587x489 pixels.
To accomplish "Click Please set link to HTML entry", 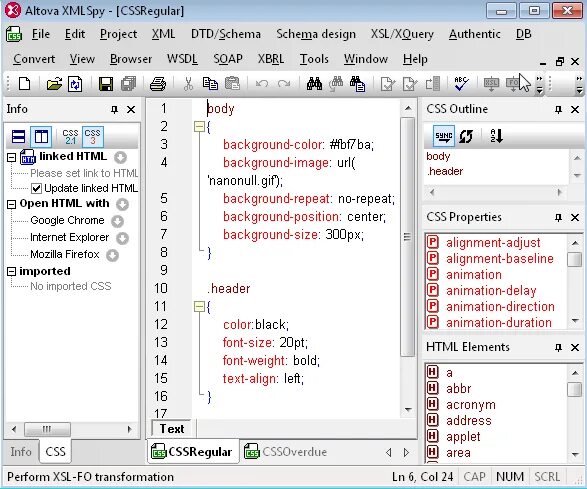I will click(x=84, y=173).
